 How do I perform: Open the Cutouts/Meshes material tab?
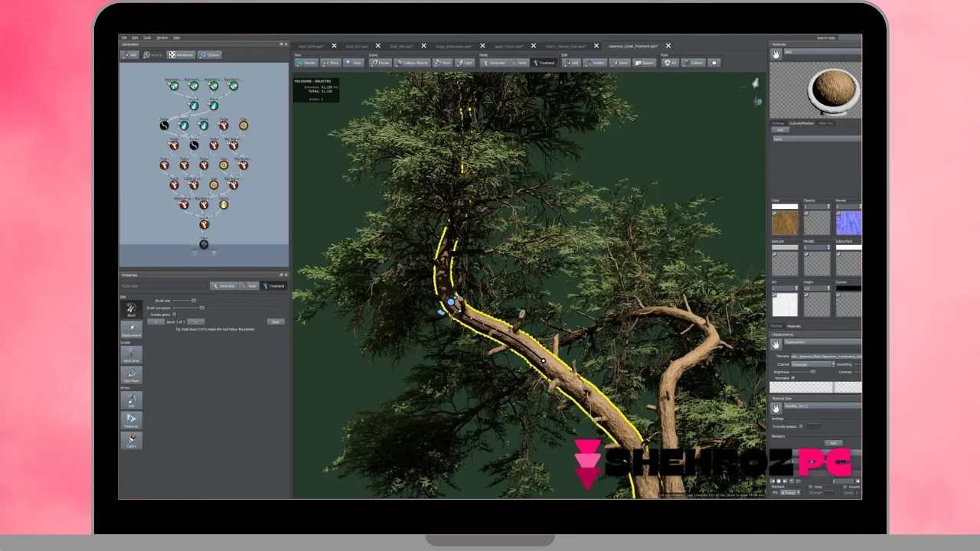801,123
